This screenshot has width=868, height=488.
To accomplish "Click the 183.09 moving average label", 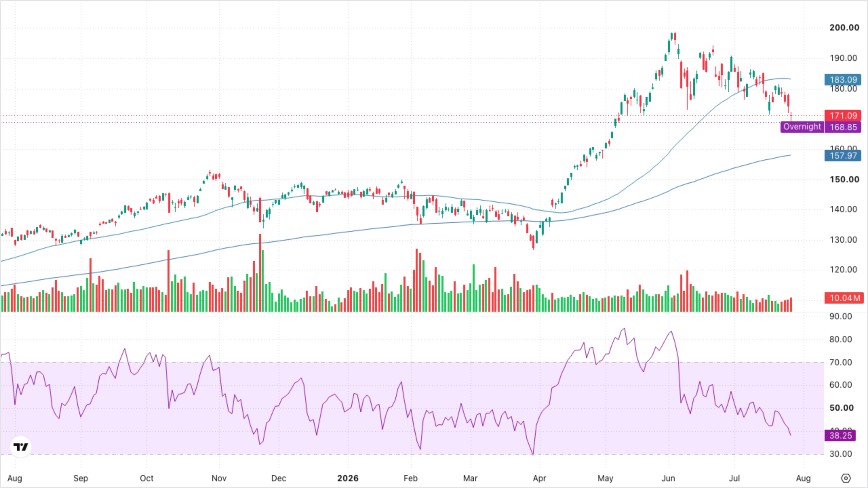I will [x=843, y=80].
